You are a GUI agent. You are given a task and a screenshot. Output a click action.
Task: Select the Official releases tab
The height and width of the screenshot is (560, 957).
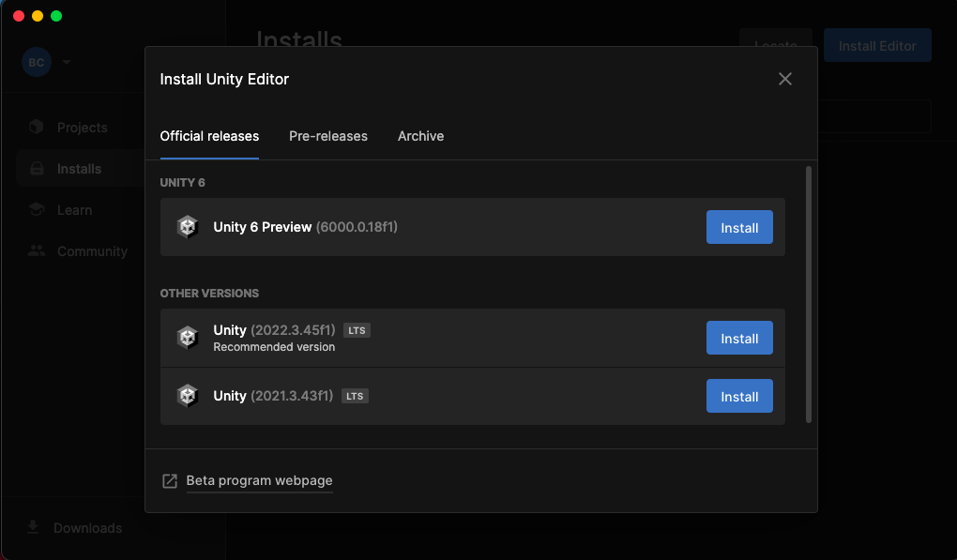[209, 136]
